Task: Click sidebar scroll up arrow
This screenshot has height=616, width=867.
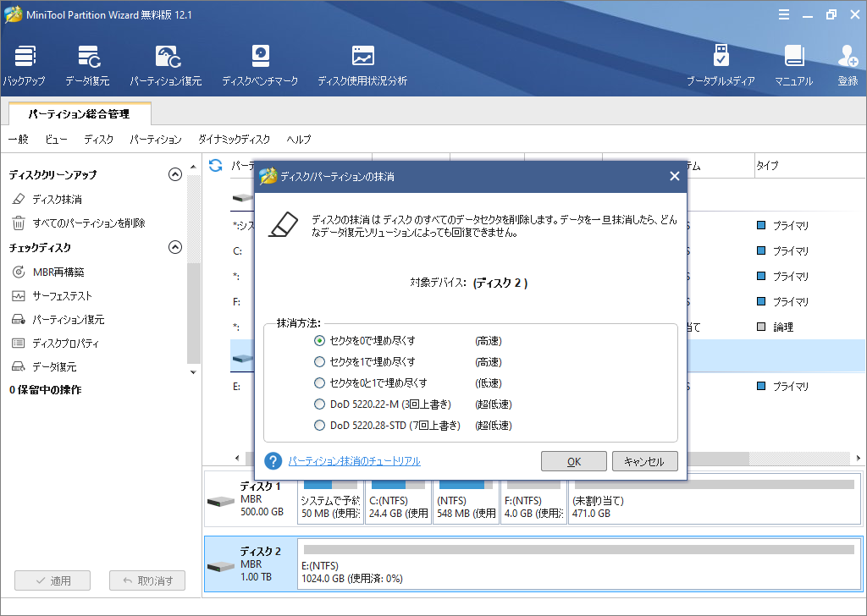Action: click(x=193, y=167)
